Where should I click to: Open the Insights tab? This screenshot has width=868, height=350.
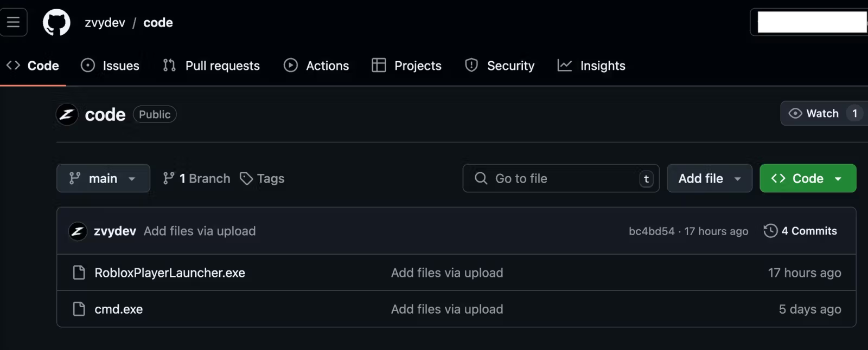pos(591,66)
